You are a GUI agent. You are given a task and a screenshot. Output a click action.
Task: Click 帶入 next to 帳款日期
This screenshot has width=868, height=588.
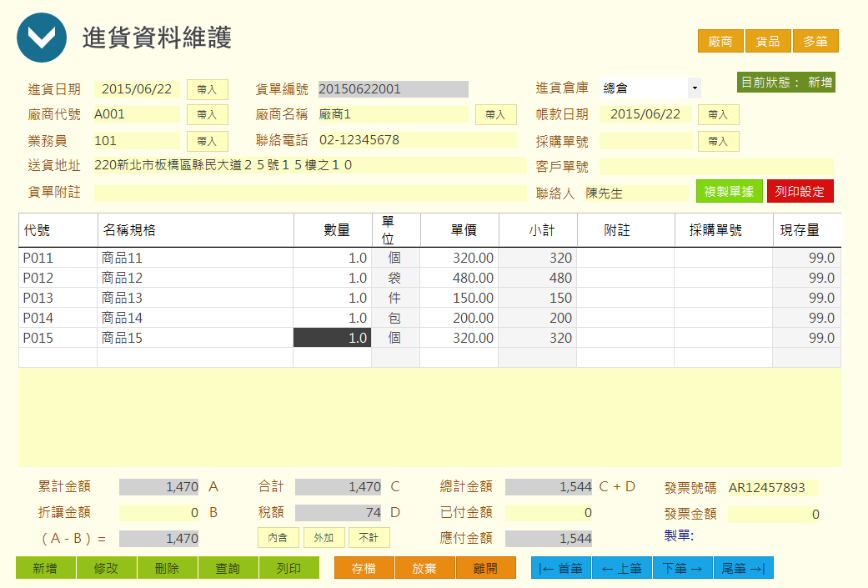tap(718, 114)
